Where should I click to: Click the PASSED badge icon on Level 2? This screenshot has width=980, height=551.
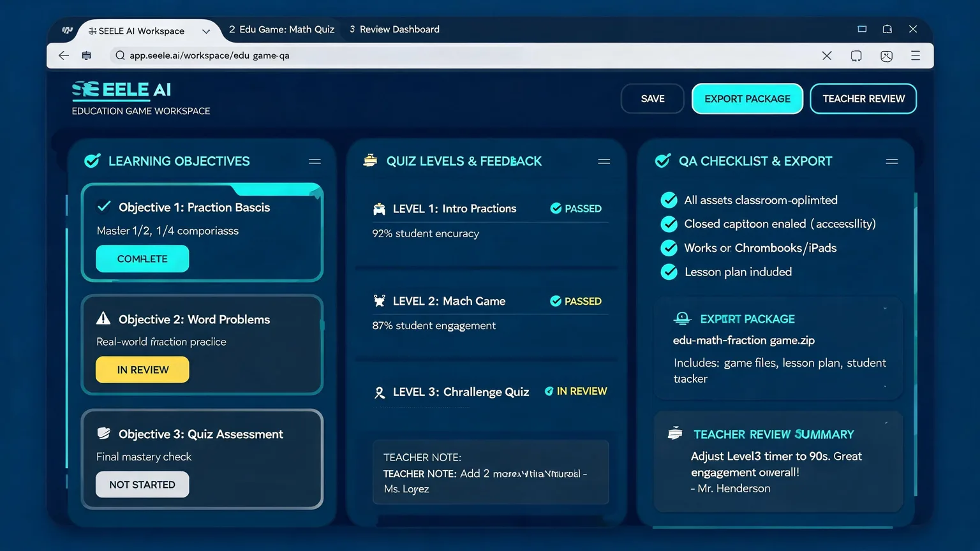[556, 301]
